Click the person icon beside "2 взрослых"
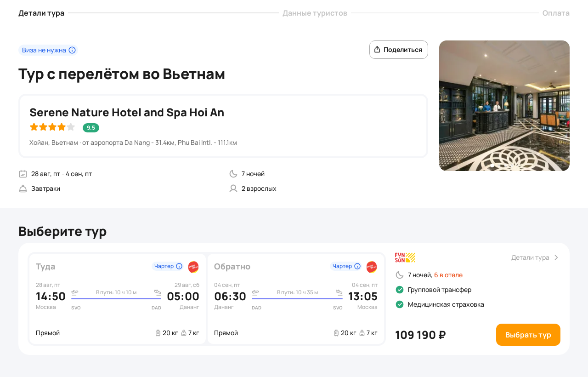The width and height of the screenshot is (588, 377). point(233,188)
